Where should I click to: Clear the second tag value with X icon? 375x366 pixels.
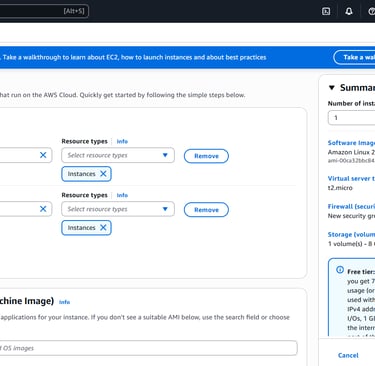[x=43, y=209]
